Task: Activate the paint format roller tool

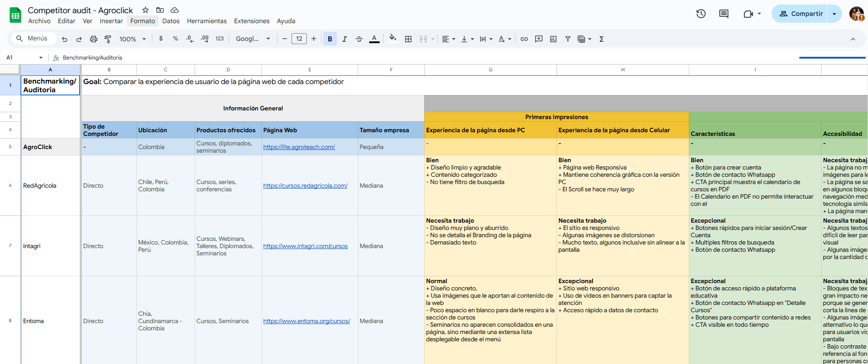Action: pos(108,39)
